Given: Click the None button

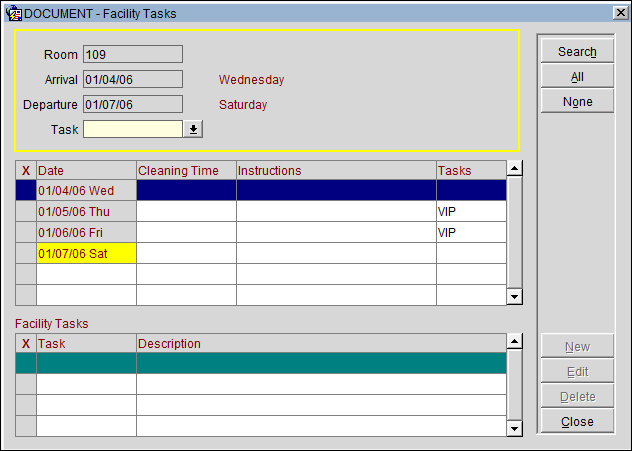Looking at the screenshot, I should 577,101.
